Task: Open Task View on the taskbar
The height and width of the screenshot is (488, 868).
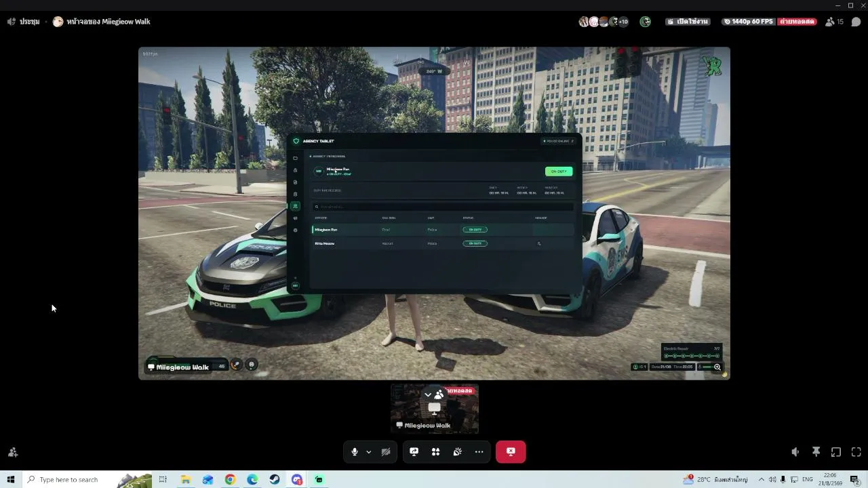Action: pyautogui.click(x=163, y=480)
